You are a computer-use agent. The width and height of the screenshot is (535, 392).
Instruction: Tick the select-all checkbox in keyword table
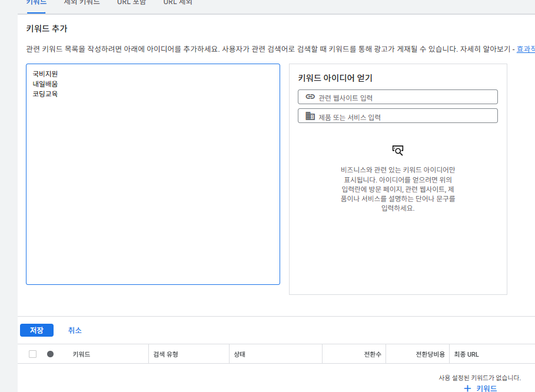pos(32,354)
